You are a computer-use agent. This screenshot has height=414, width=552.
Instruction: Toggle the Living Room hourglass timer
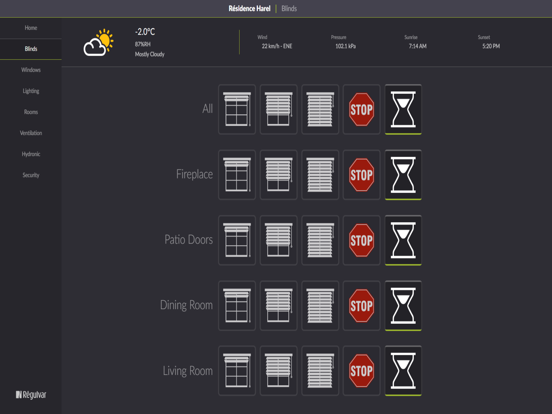pos(403,371)
